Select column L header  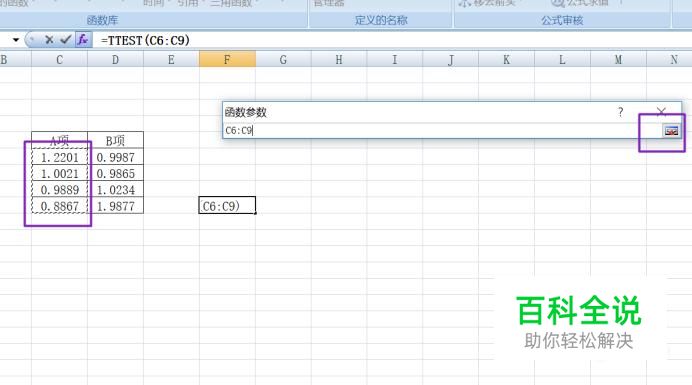coord(562,60)
